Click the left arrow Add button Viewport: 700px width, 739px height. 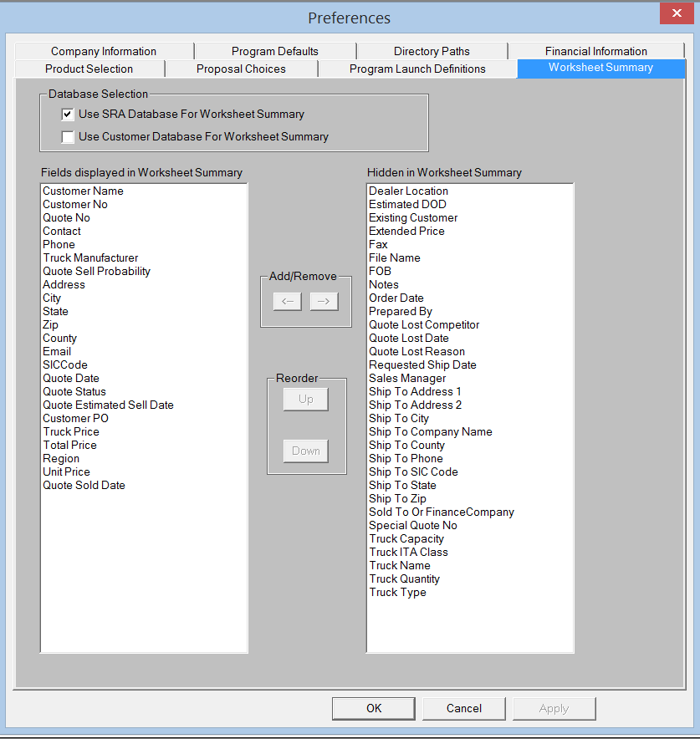pyautogui.click(x=287, y=302)
